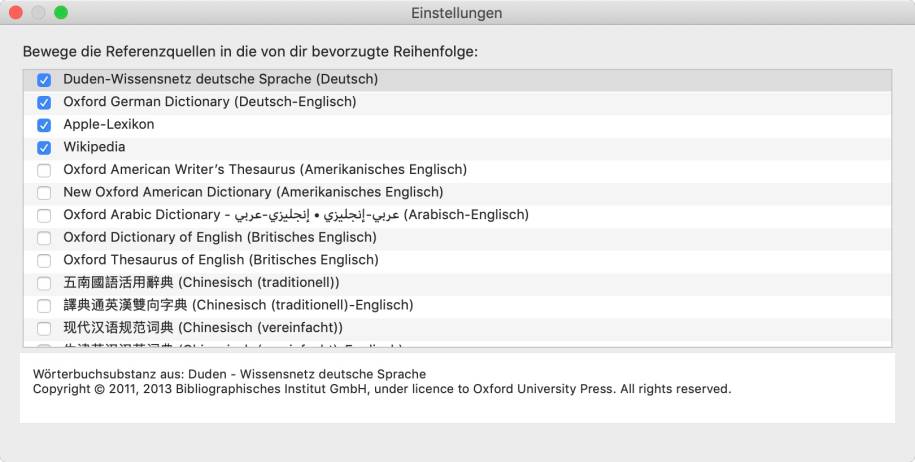Enable the Chinesisch (traditionell)-Englisch dictionary checkbox
This screenshot has height=462, width=915.
pyautogui.click(x=44, y=306)
